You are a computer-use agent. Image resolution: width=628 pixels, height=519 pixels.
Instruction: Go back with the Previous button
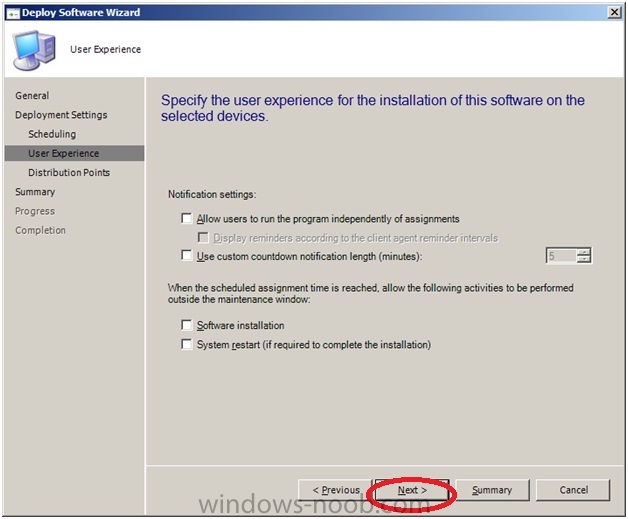pyautogui.click(x=336, y=490)
